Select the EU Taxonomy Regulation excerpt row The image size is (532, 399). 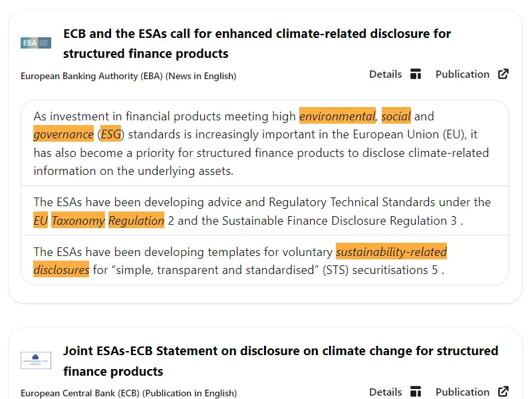(265, 211)
